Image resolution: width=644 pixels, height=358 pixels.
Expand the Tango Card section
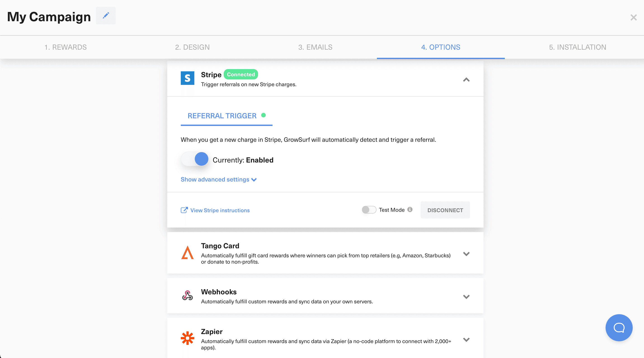tap(466, 254)
